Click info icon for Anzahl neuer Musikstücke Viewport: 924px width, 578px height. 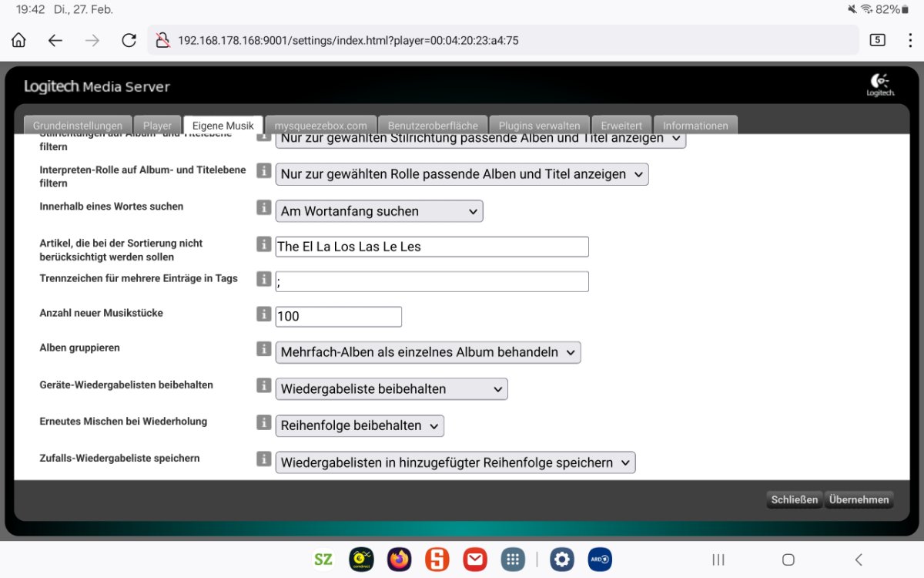click(263, 314)
